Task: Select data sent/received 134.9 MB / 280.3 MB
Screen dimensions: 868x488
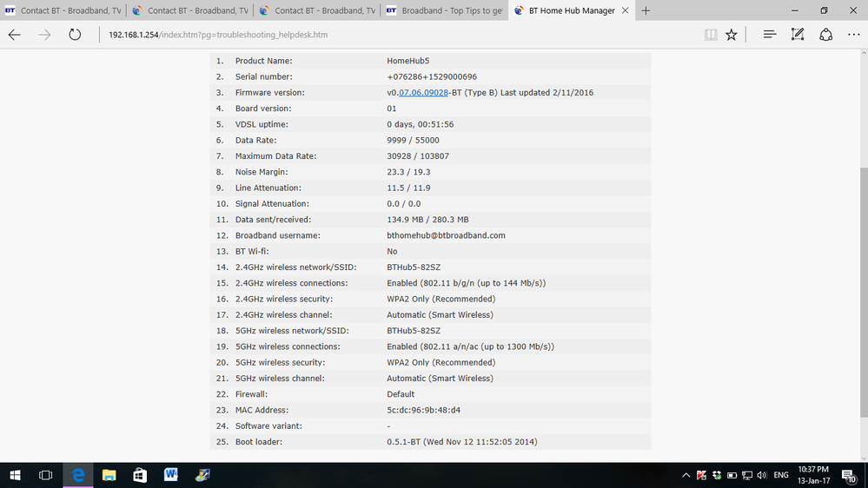Action: click(427, 220)
